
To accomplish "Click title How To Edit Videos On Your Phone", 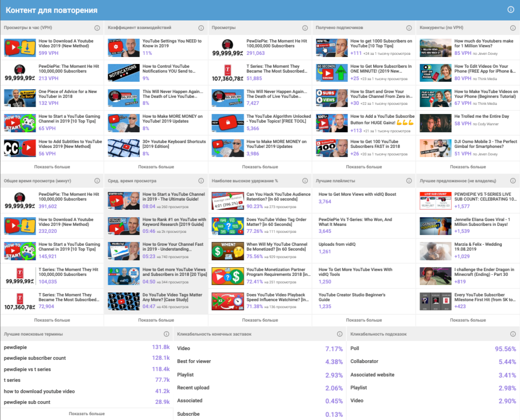I will click(485, 69).
